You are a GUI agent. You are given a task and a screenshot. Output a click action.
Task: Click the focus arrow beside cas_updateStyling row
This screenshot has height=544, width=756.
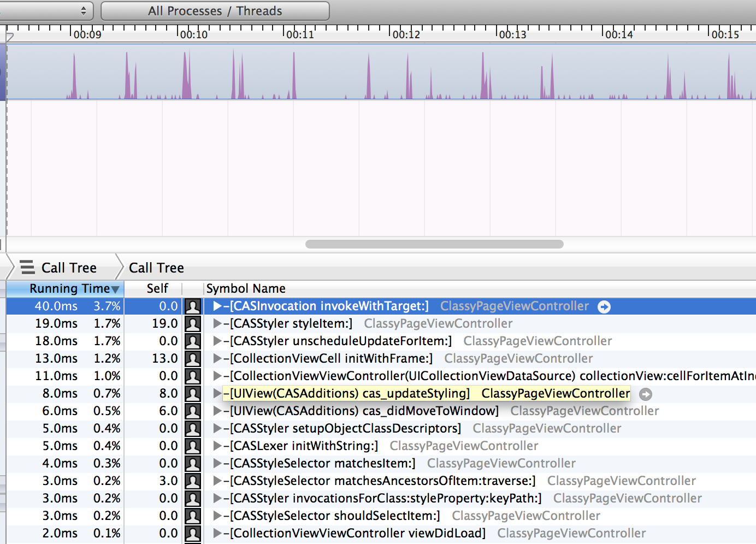[x=646, y=394]
